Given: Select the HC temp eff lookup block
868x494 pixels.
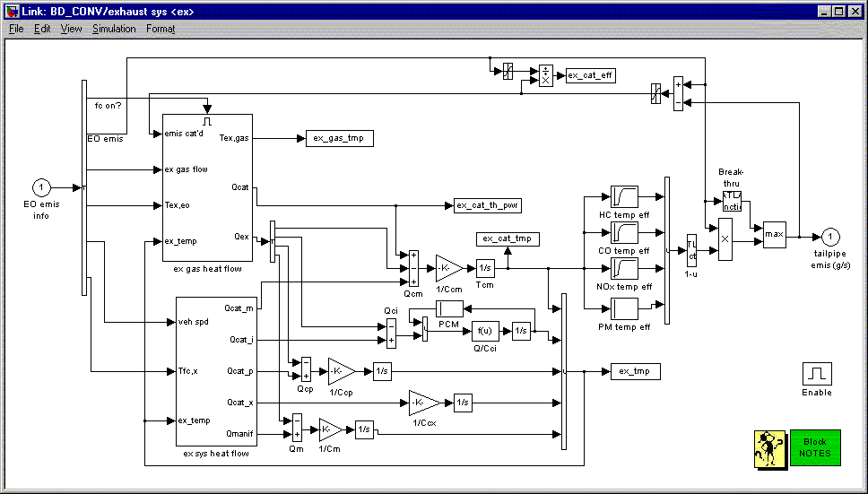Looking at the screenshot, I should click(x=624, y=196).
